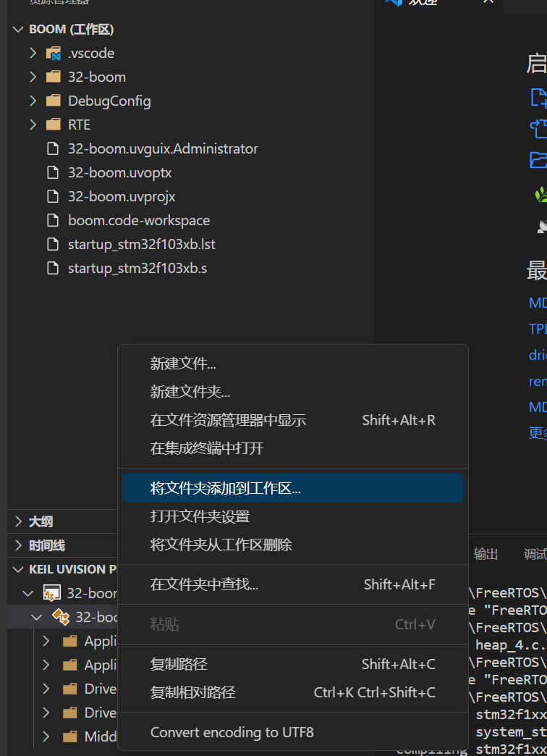Expand the RTE folder chevron

coord(33,125)
